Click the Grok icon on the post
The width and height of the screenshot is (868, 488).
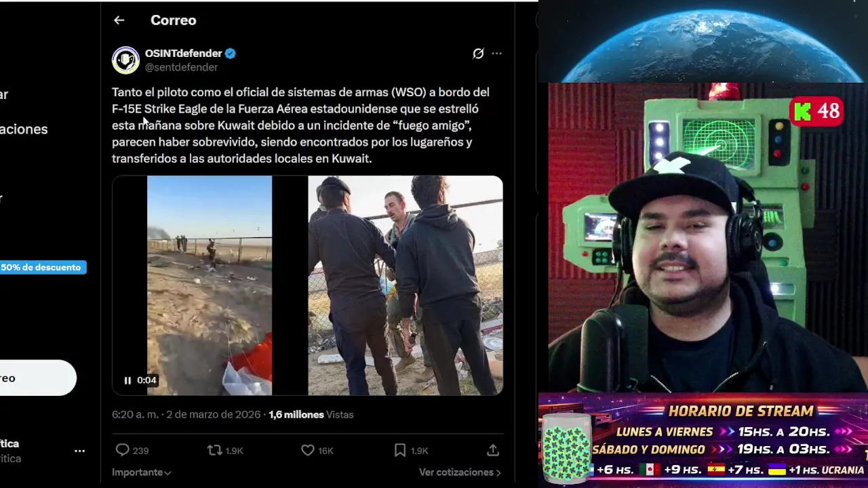click(x=478, y=54)
